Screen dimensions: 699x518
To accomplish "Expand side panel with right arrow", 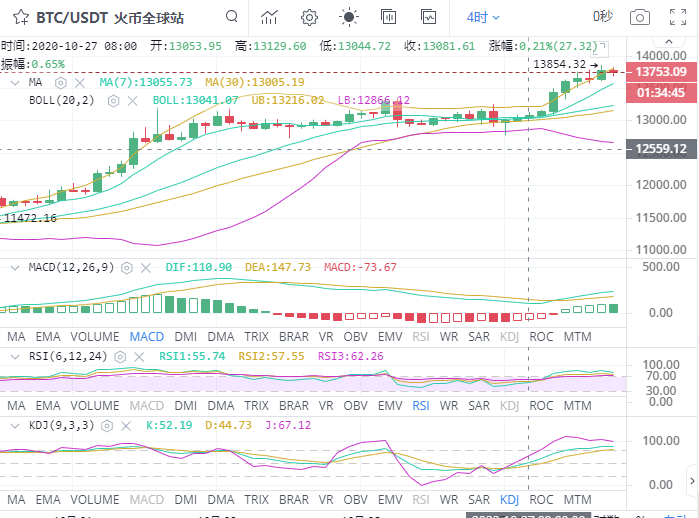I will pos(692,481).
